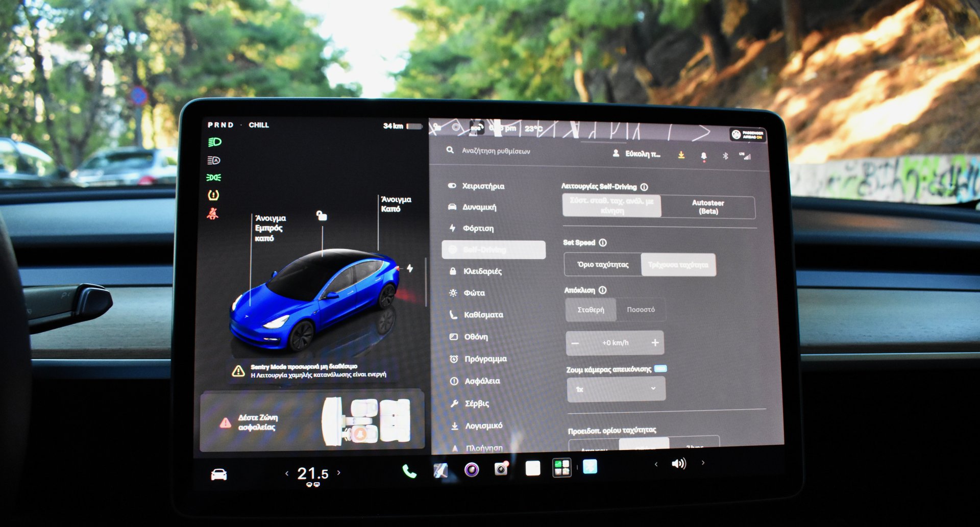Tap the Bluetooth icon in top bar
The width and height of the screenshot is (980, 527).
click(x=725, y=156)
